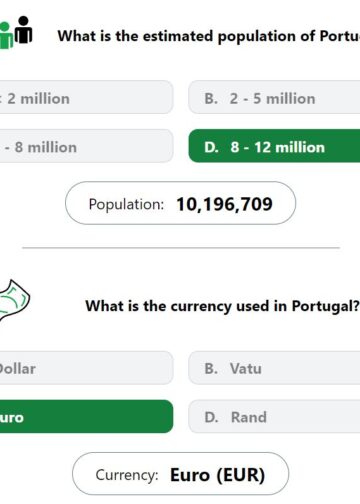The height and width of the screenshot is (504, 360).
Task: Click the Population 10,196,709 result box
Action: 180,203
